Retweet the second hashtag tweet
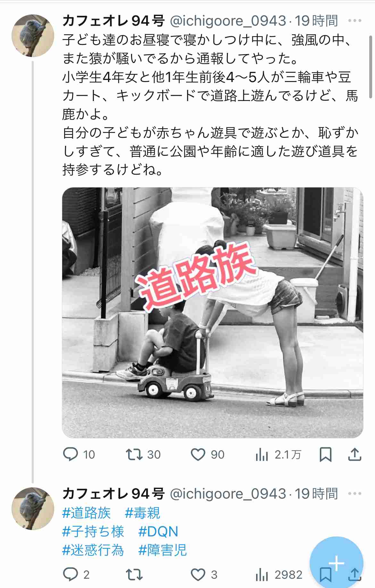The image size is (375, 588). tap(134, 575)
